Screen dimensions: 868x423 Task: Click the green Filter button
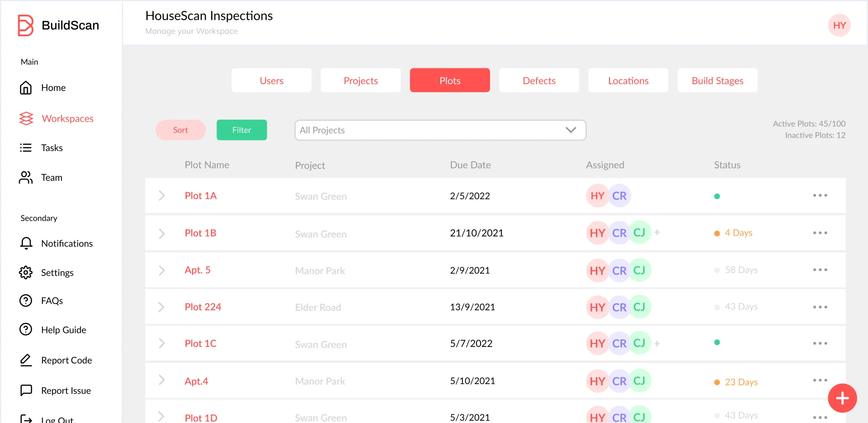[242, 130]
